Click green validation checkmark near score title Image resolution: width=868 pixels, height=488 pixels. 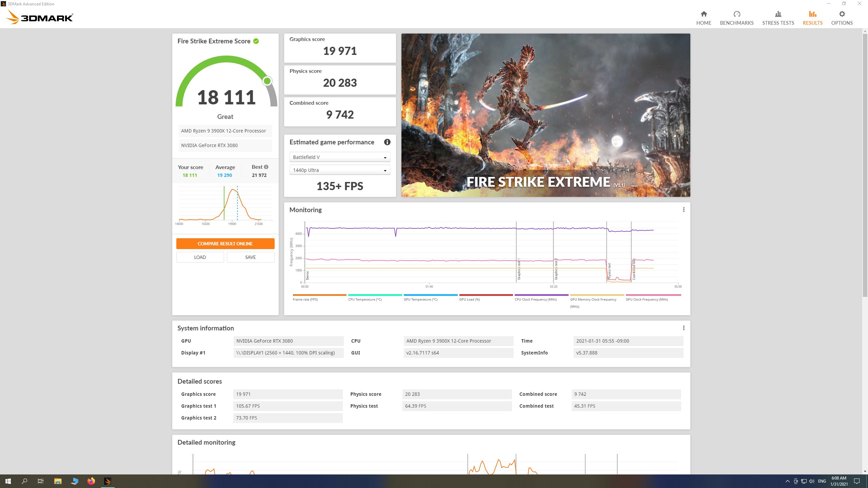tap(256, 41)
